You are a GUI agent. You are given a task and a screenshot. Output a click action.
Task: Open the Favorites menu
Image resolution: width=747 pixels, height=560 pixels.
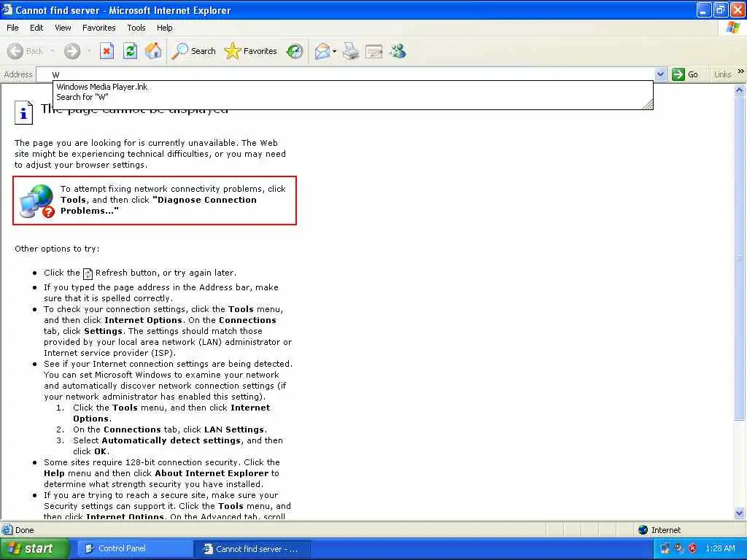pyautogui.click(x=98, y=28)
